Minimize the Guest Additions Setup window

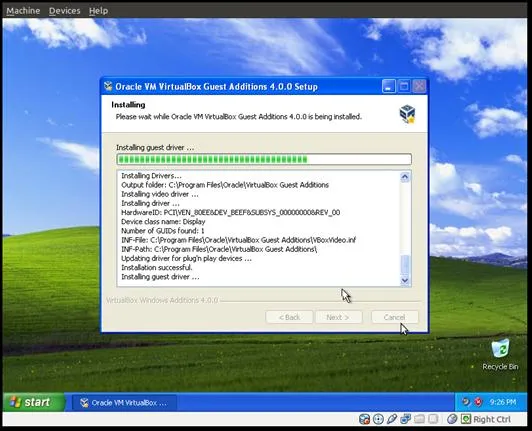(388, 86)
